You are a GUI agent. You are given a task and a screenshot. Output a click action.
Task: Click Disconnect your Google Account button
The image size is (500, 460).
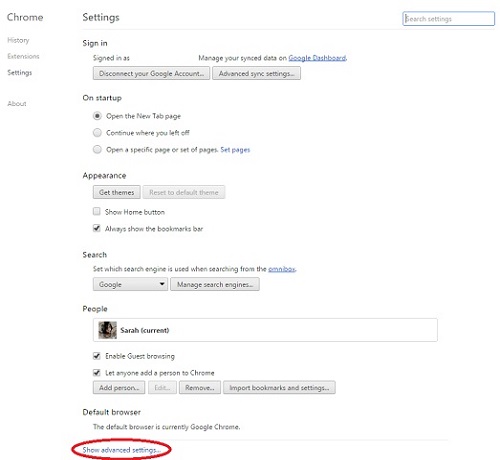(151, 73)
